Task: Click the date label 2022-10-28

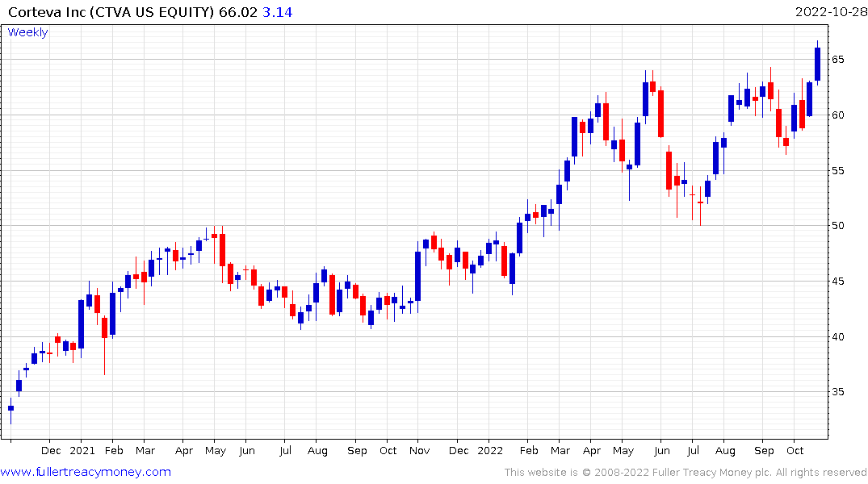Action: pos(831,11)
